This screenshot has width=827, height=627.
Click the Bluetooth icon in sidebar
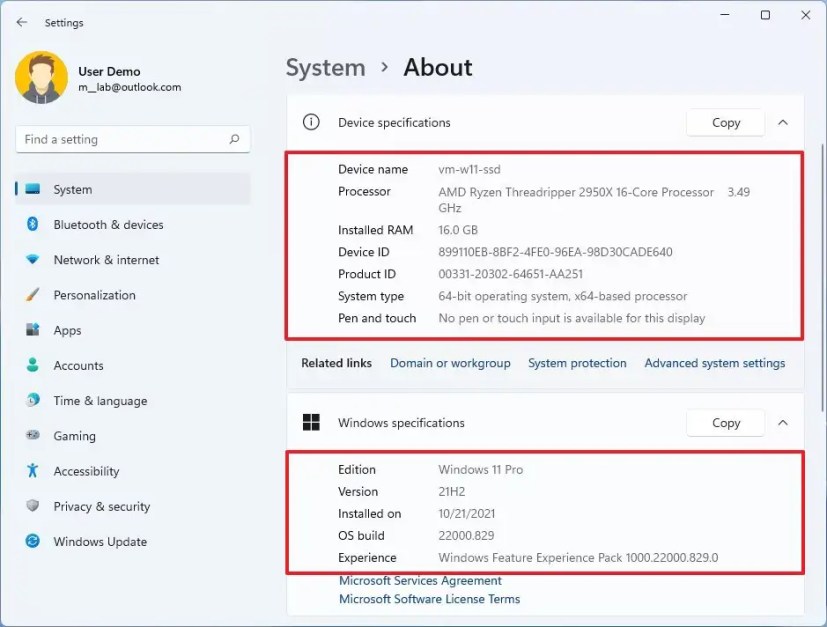(x=33, y=224)
